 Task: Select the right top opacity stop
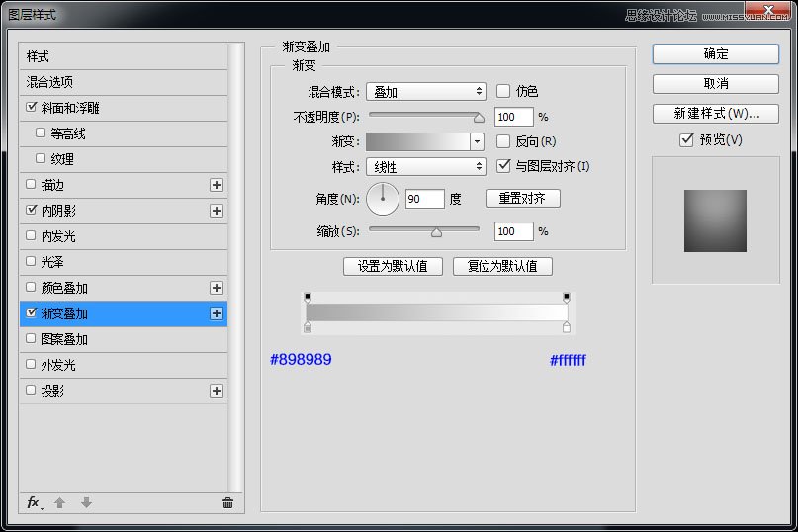567,297
